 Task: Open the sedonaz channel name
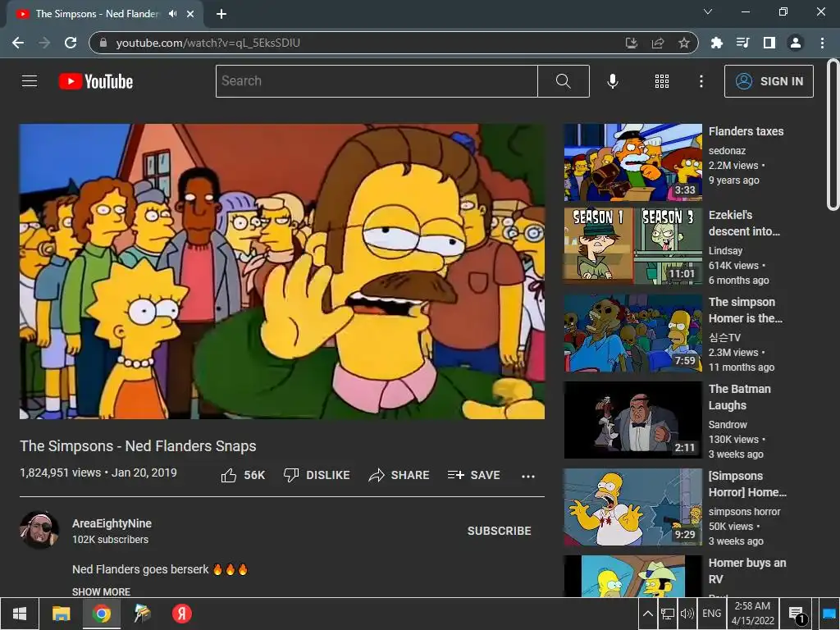click(x=727, y=151)
